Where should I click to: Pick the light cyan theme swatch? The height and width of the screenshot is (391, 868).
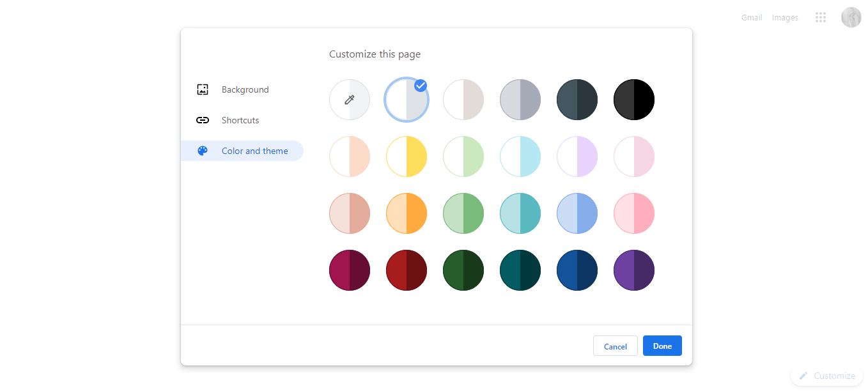(x=520, y=157)
